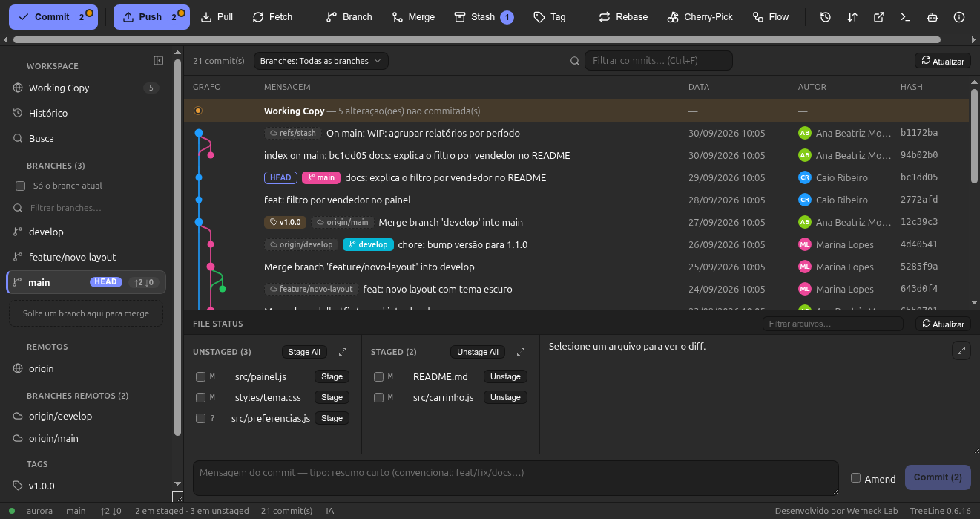Open Stash from toolbar
Viewport: 980px width, 519px height.
click(482, 17)
